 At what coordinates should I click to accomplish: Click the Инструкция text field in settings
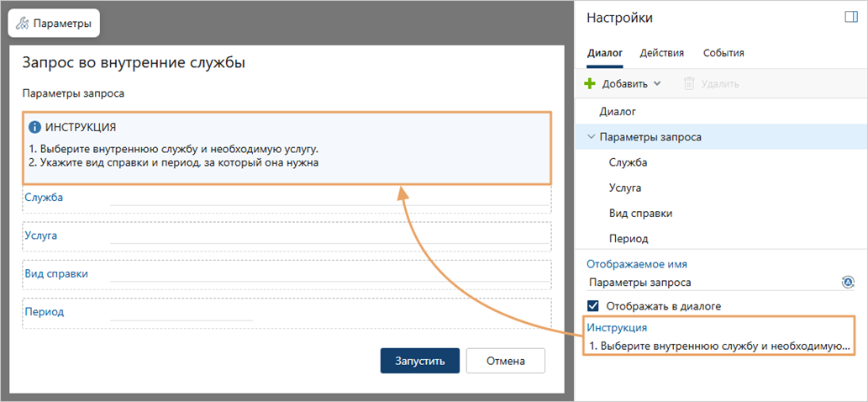(718, 346)
